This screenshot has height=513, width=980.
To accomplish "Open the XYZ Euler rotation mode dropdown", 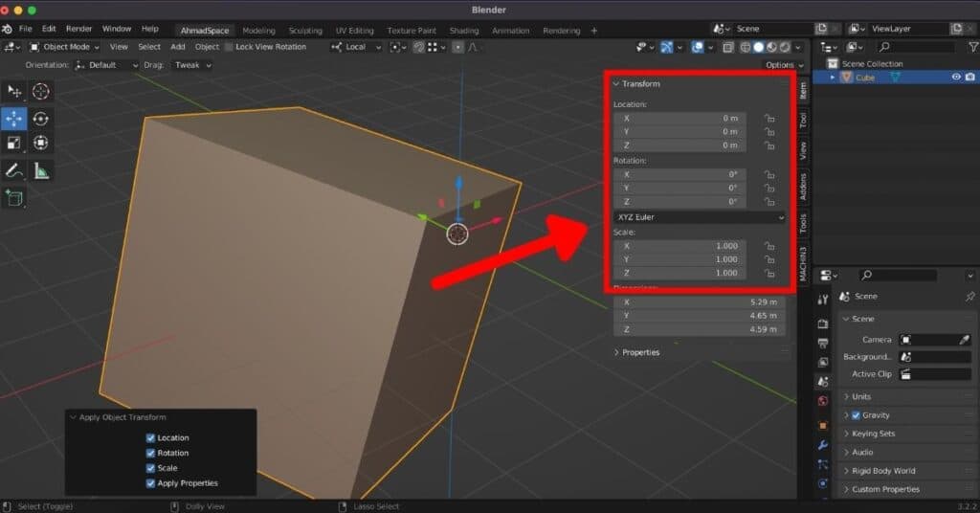I will click(699, 217).
